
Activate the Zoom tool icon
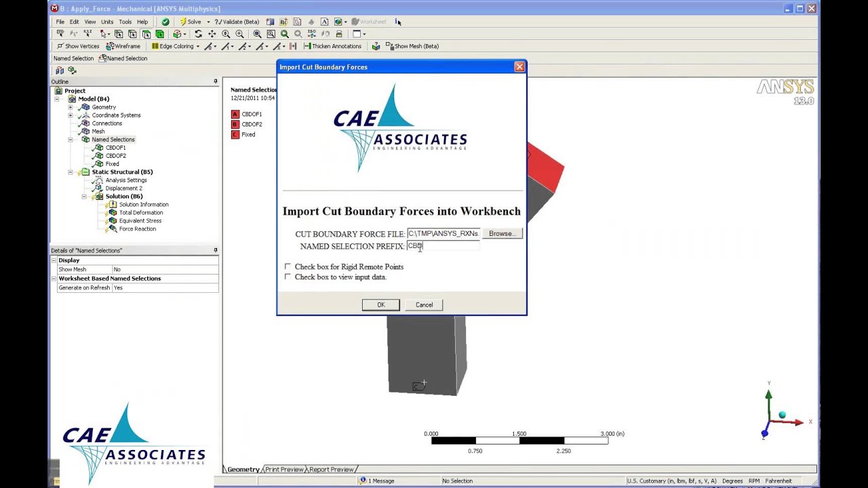[226, 34]
